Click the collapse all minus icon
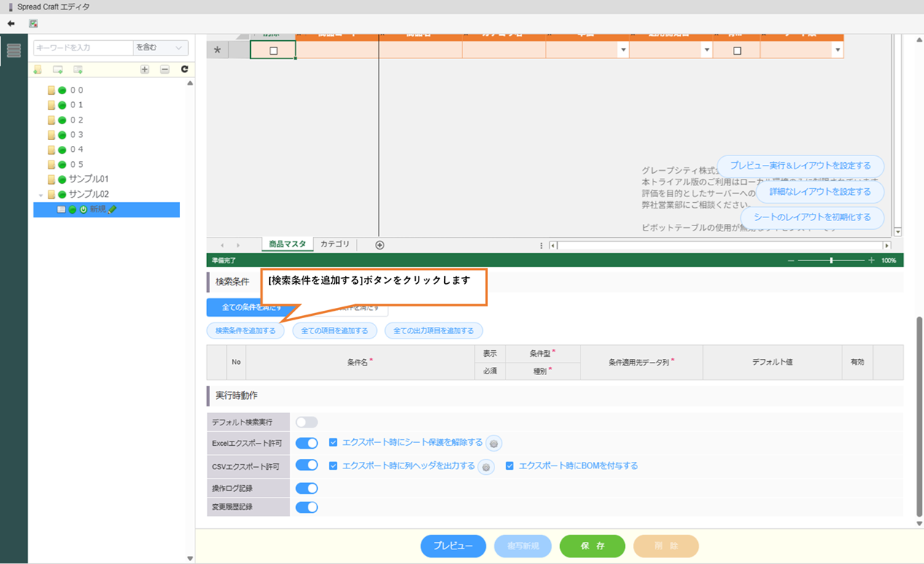Screen dimensions: 924x564 [165, 69]
